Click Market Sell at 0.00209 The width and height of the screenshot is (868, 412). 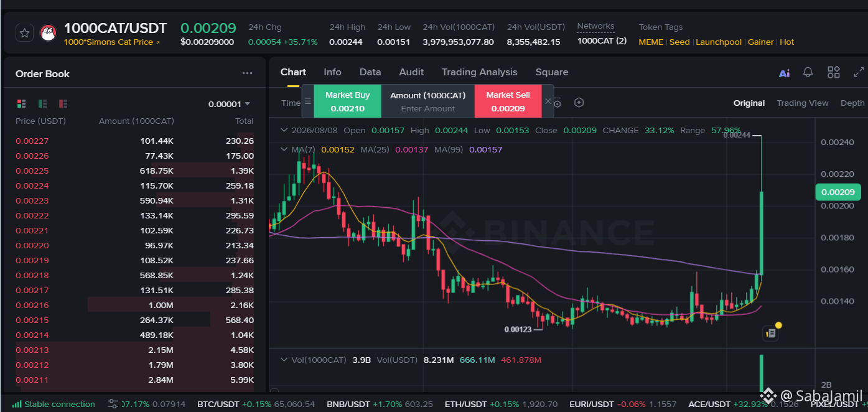tap(508, 101)
